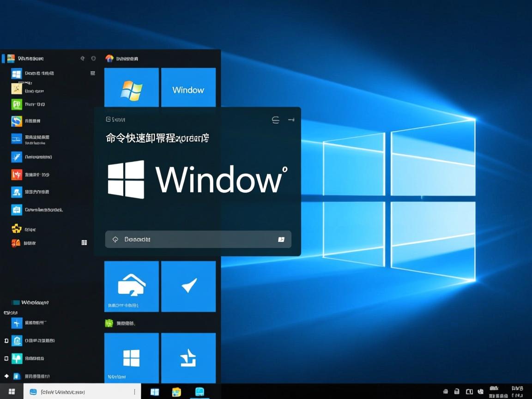
Task: Collapse the app list with the arrow in the Start header
Action: (83, 58)
